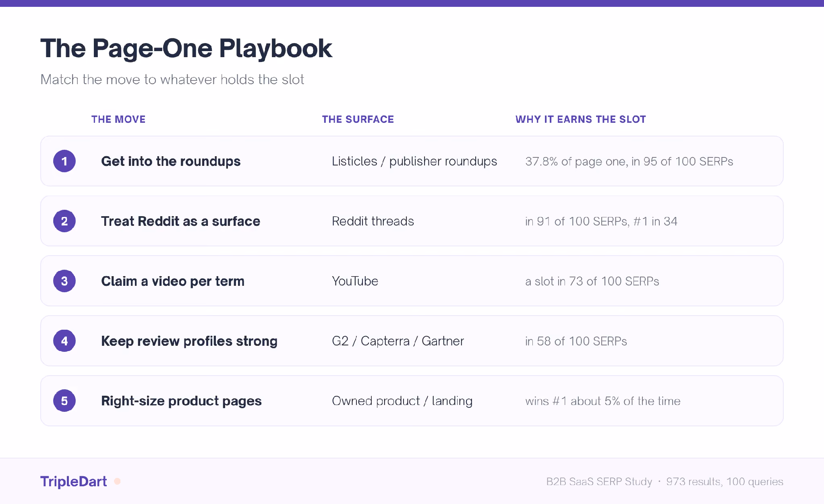The image size is (824, 504).
Task: Click the peach dot beside TripleDart
Action: click(x=118, y=481)
